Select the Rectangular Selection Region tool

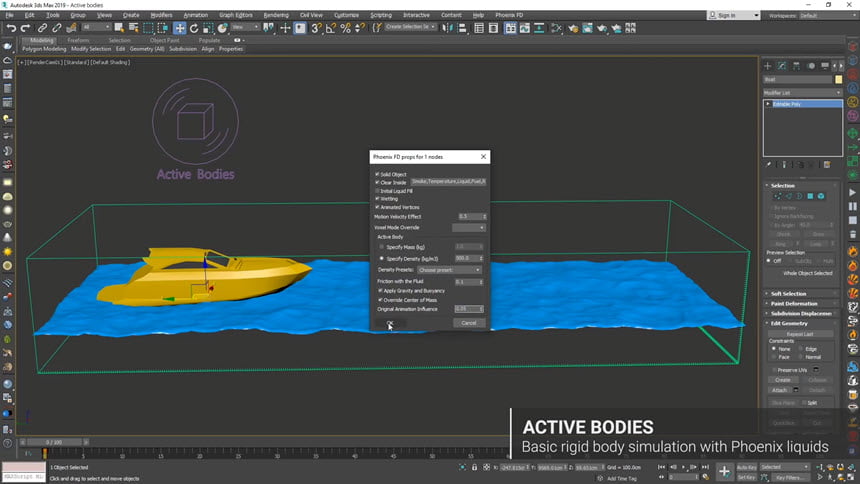pos(148,28)
